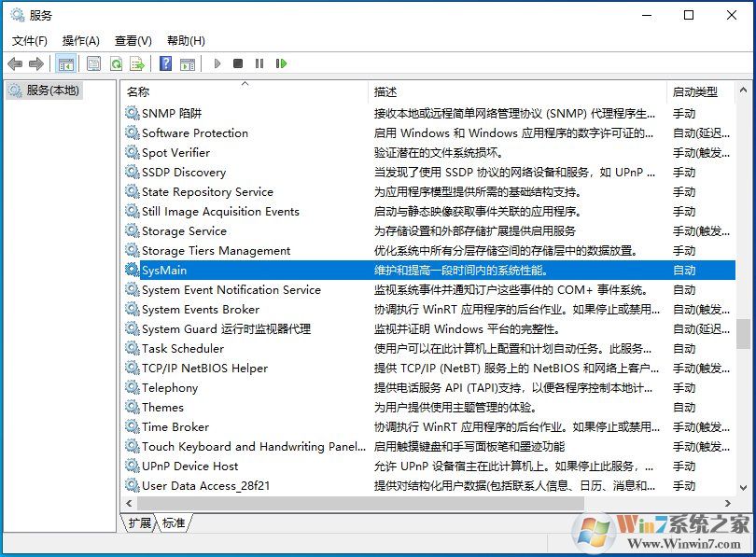The width and height of the screenshot is (756, 557).
Task: Pause the selected service
Action: click(x=261, y=63)
